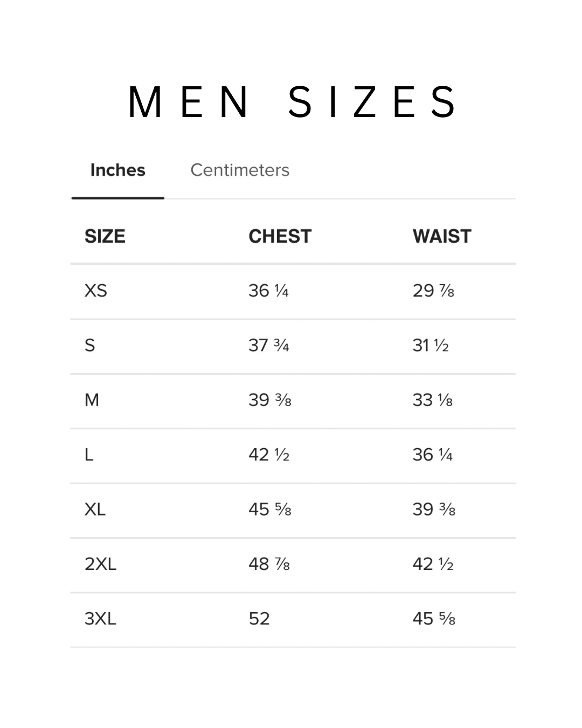
Task: Select the L size row label
Action: pos(89,455)
